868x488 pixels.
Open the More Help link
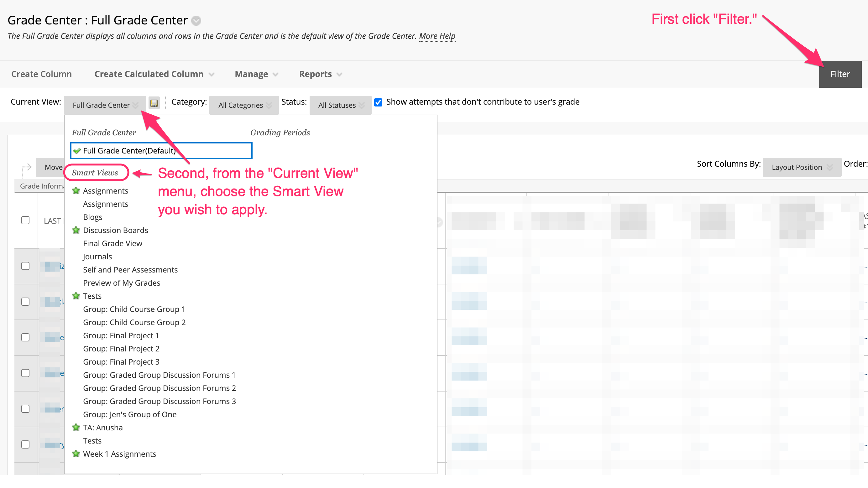tap(437, 36)
